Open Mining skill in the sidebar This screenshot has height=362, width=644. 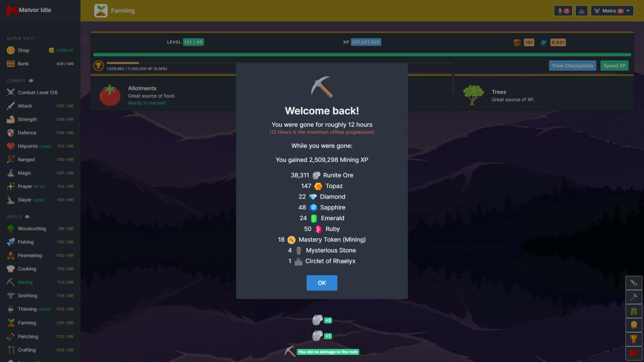click(25, 282)
